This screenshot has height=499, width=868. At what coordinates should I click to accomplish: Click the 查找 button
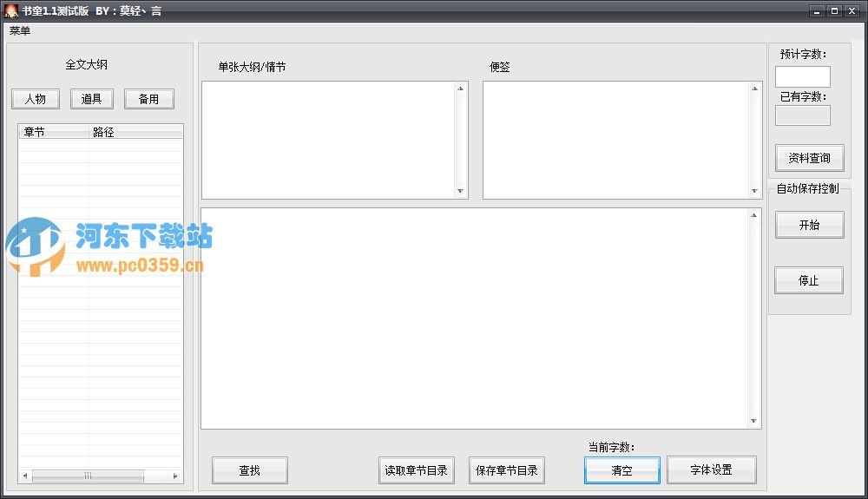click(x=250, y=470)
